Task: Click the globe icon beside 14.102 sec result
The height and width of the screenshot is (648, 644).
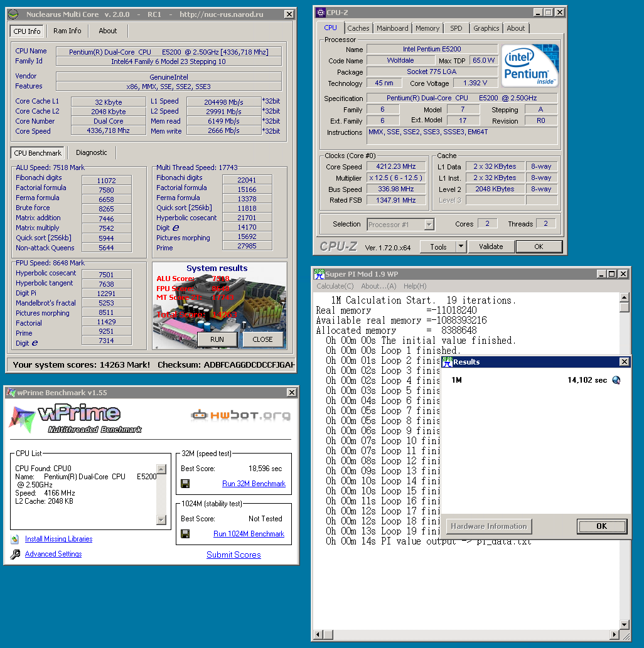Action: pyautogui.click(x=616, y=380)
